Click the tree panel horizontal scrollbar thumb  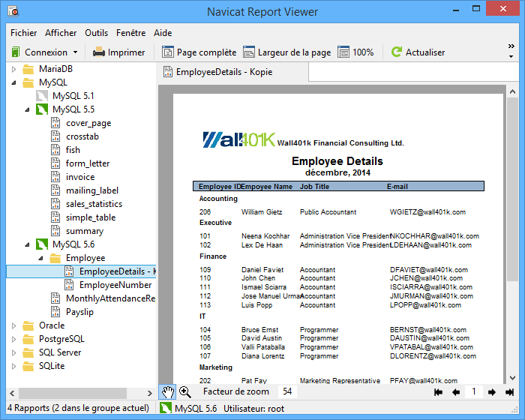click(73, 393)
